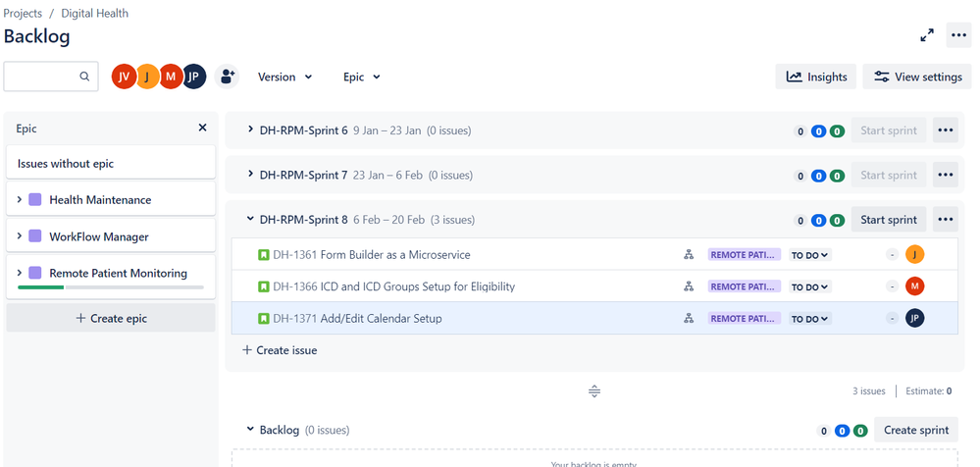Click the sprint divider drag handle icon
The image size is (980, 467).
click(594, 391)
